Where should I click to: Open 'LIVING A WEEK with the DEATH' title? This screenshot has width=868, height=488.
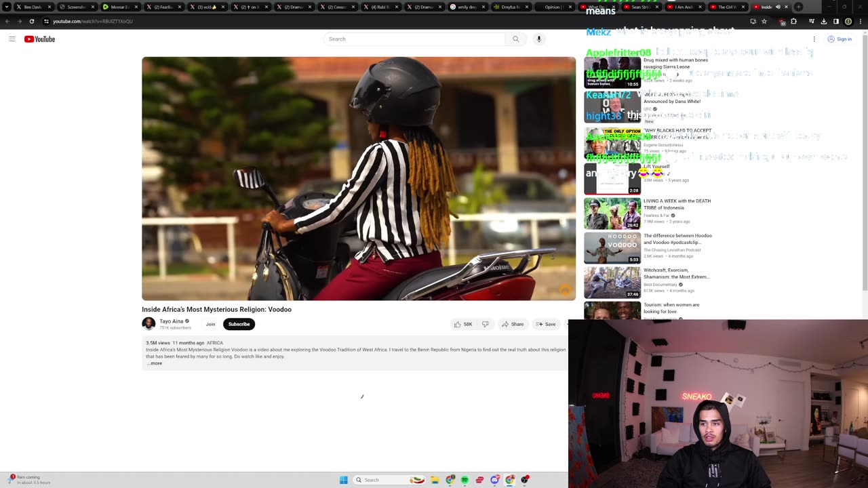coord(677,204)
